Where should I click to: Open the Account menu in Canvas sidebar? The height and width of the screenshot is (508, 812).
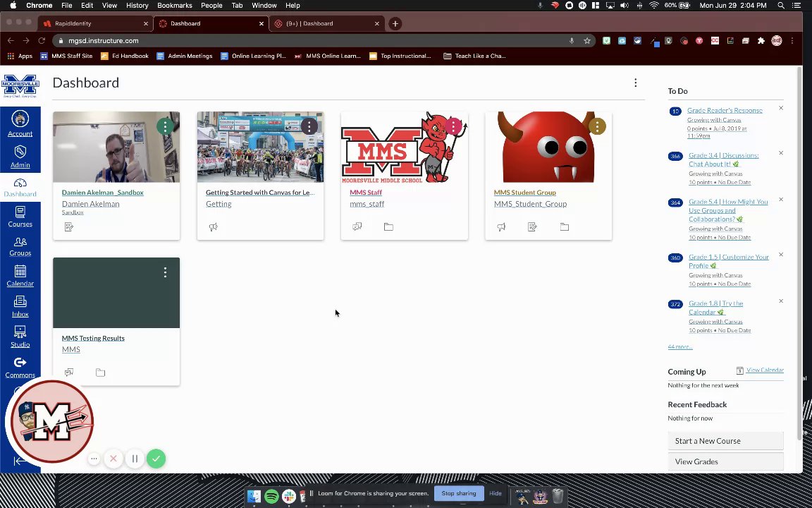pyautogui.click(x=20, y=123)
